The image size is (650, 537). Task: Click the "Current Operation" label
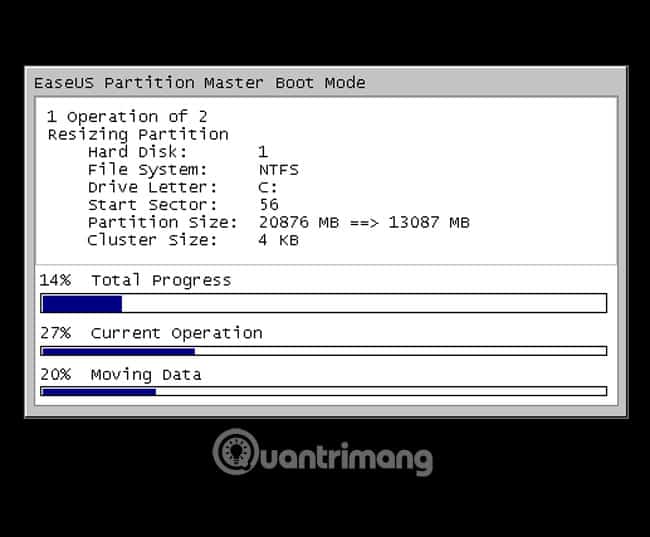pyautogui.click(x=177, y=333)
